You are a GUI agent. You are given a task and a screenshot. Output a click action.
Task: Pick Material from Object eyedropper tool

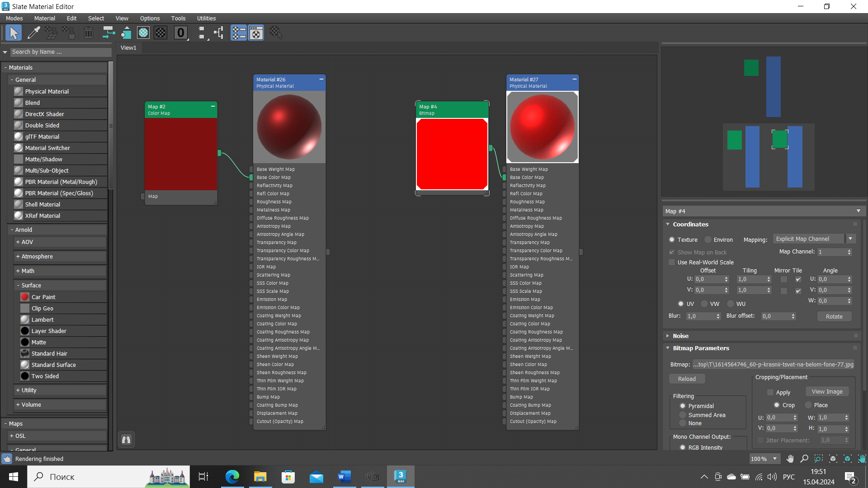coord(33,33)
